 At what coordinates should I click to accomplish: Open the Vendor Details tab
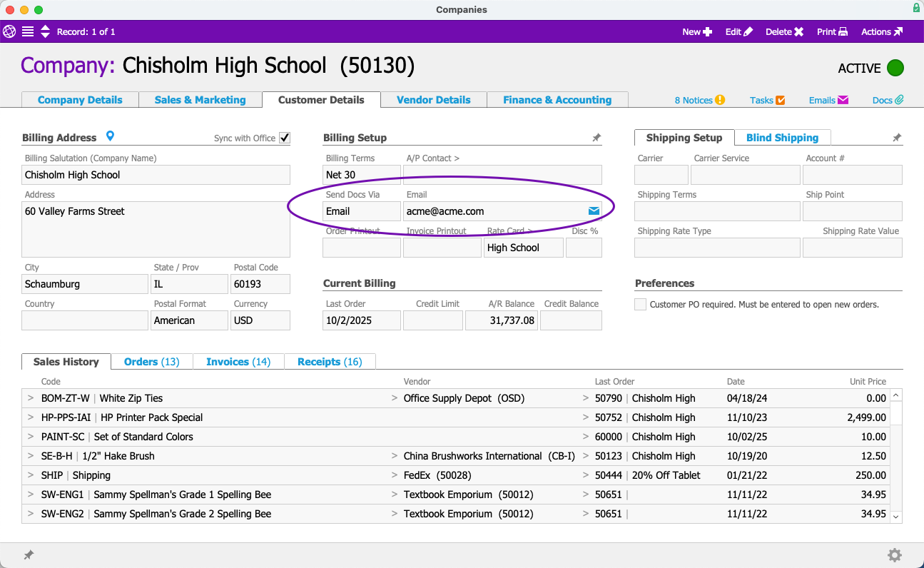(x=434, y=100)
